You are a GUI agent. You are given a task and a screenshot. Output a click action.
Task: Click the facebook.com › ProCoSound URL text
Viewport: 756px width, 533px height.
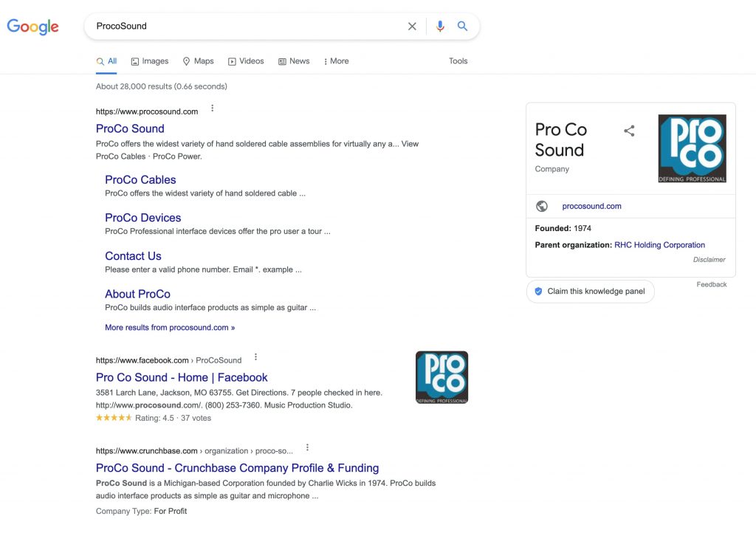click(168, 360)
